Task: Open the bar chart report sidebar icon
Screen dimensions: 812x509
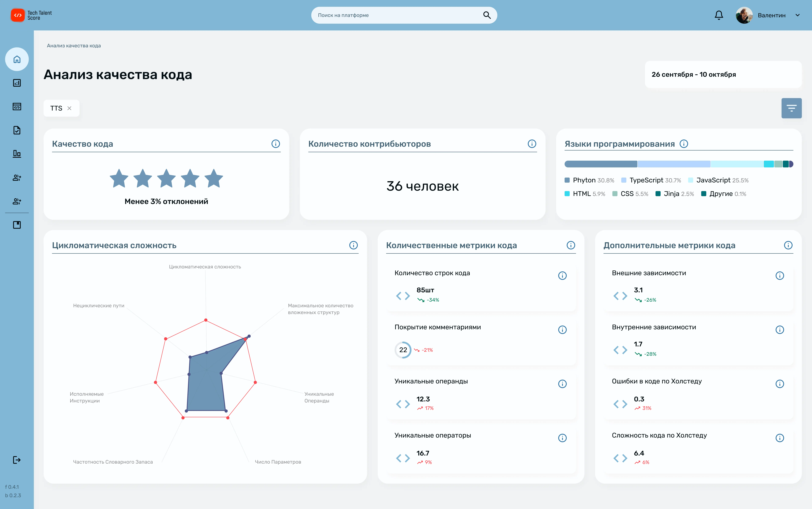Action: (17, 83)
